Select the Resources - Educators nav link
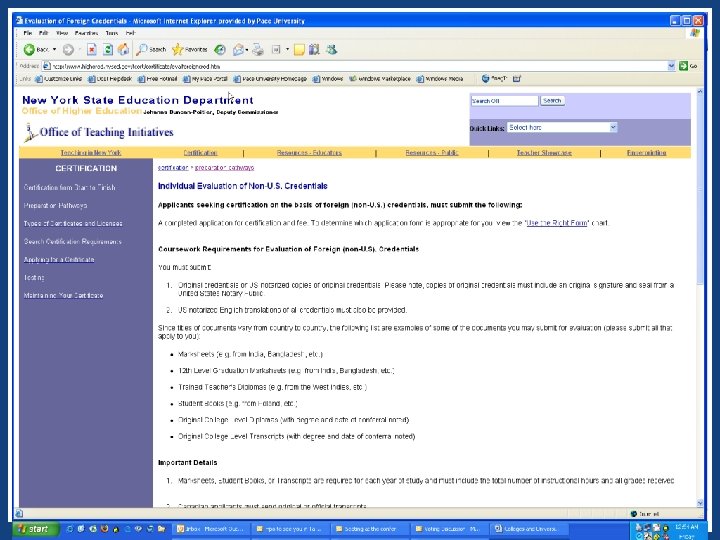Viewport: 720px width, 540px height. point(309,152)
